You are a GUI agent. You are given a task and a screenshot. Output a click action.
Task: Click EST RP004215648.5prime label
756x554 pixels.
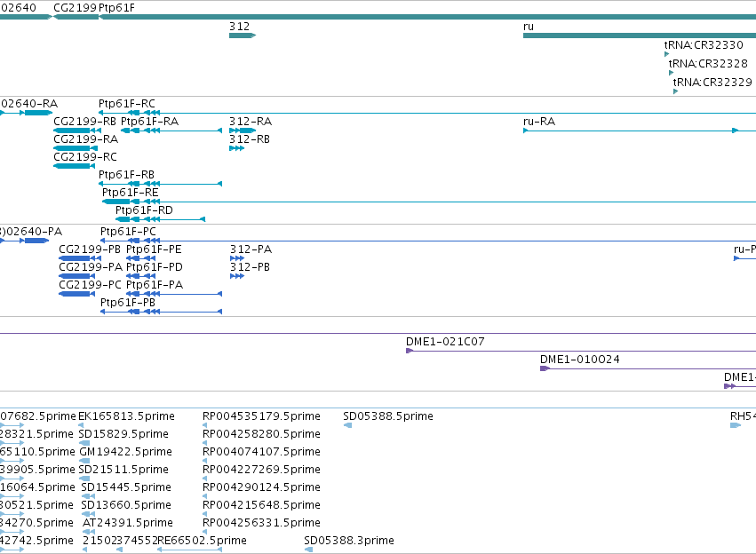(x=261, y=505)
